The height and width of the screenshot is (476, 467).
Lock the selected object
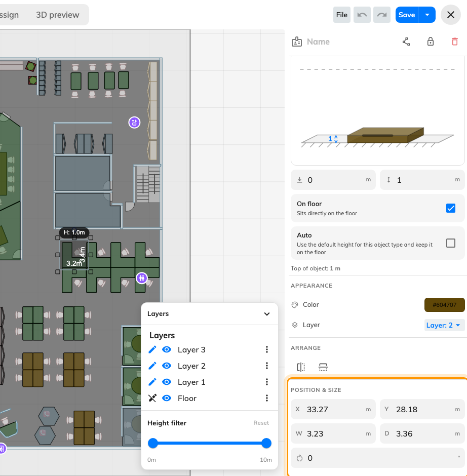(430, 42)
